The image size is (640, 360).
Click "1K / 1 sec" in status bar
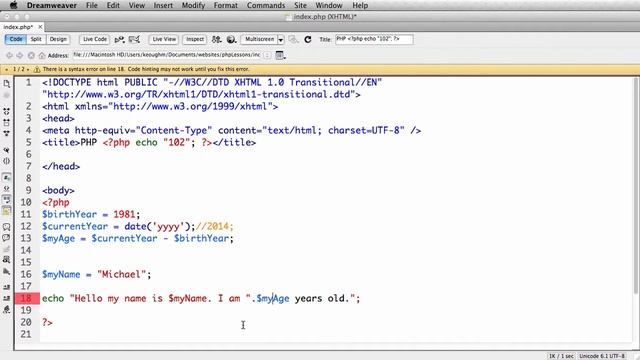pos(561,356)
